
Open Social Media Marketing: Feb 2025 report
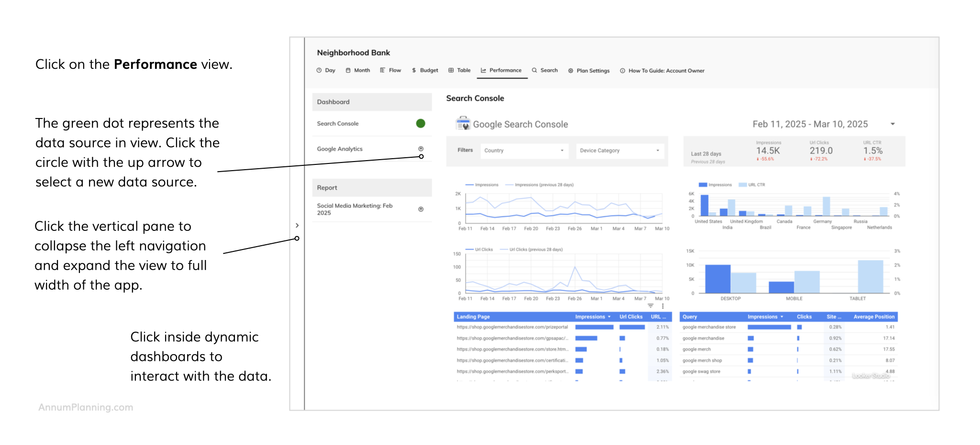pyautogui.click(x=372, y=209)
